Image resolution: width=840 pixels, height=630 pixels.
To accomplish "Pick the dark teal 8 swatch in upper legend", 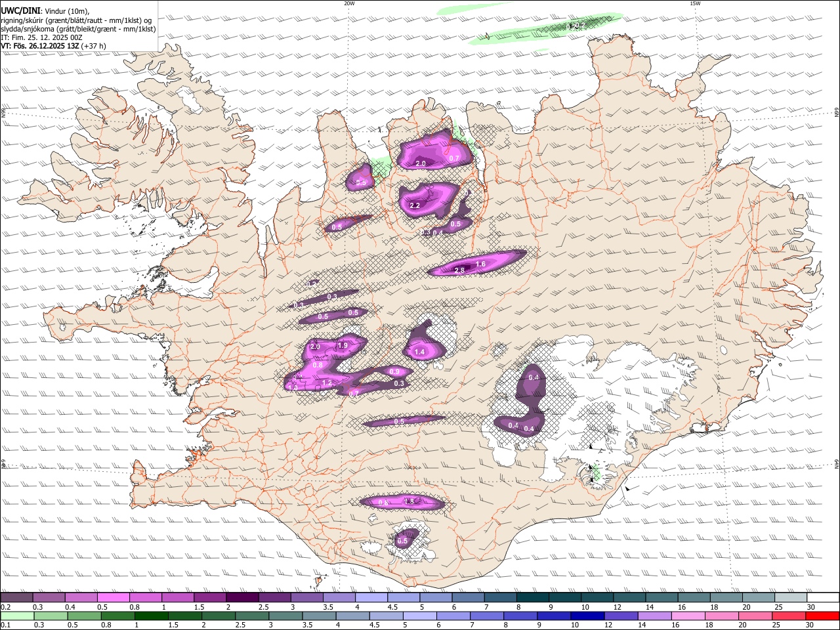I will [533, 598].
